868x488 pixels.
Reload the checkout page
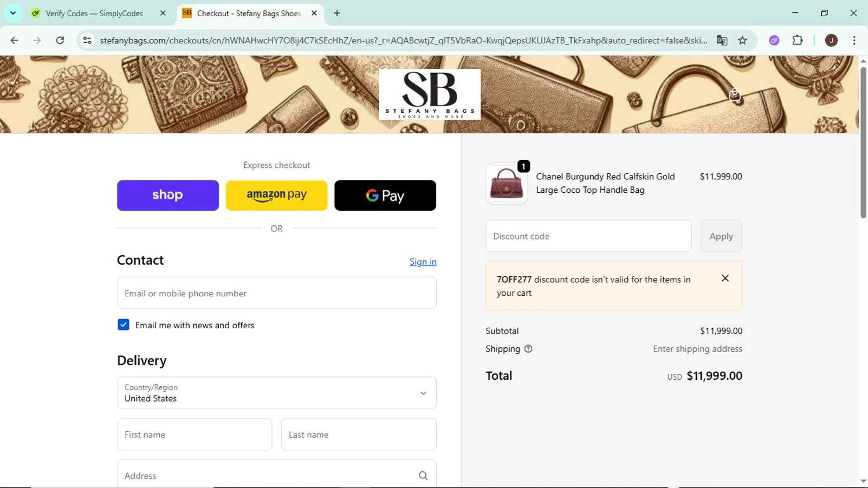(x=60, y=41)
